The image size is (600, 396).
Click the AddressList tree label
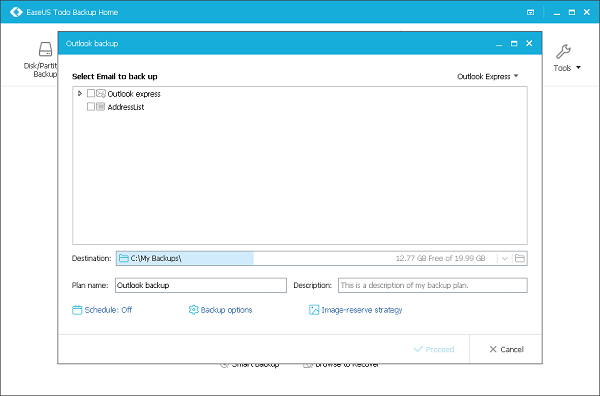click(126, 107)
